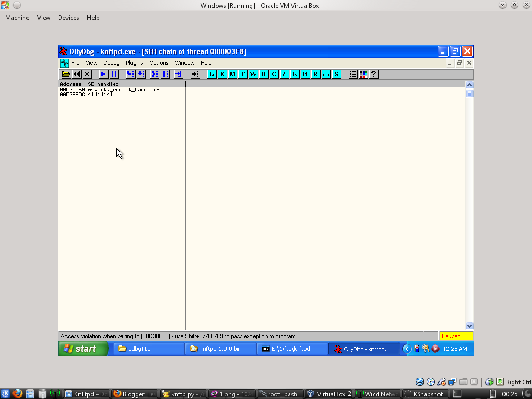Open Source window (S button)
This screenshot has width=532, height=399.
[336, 74]
